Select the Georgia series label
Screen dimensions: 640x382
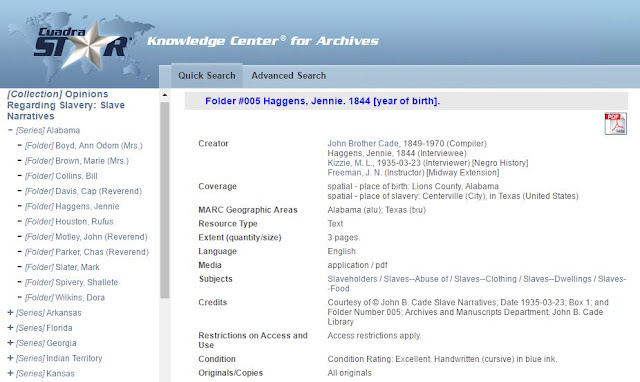coord(46,343)
